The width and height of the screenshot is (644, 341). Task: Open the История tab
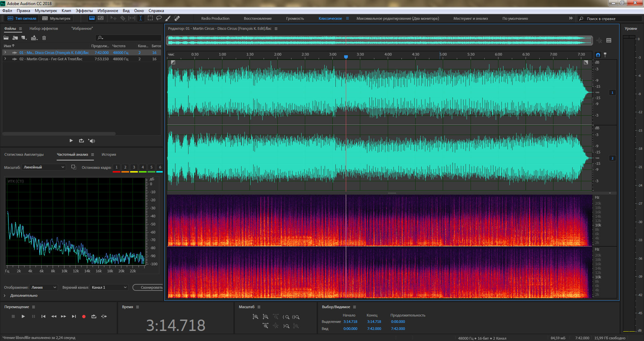coord(109,154)
